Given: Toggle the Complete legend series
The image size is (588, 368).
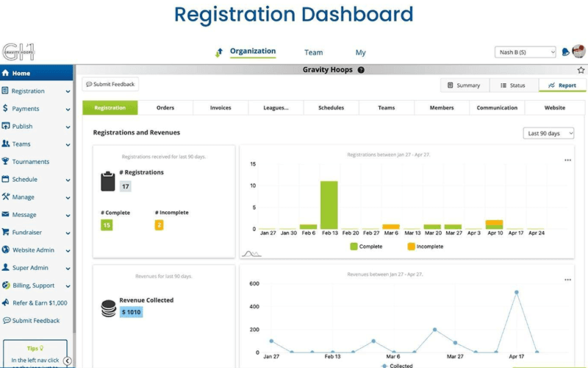Looking at the screenshot, I should 366,247.
